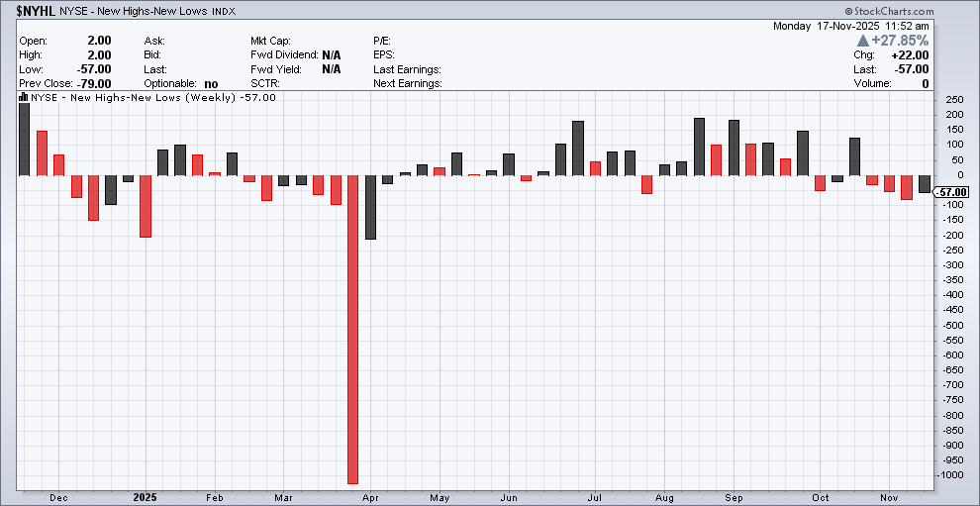This screenshot has width=980, height=506.
Task: Click the legend bar icon before NYSE label
Action: [24, 98]
